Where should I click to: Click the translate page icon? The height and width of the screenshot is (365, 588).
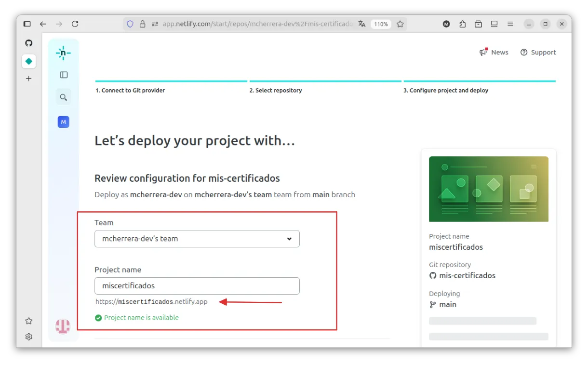point(362,24)
